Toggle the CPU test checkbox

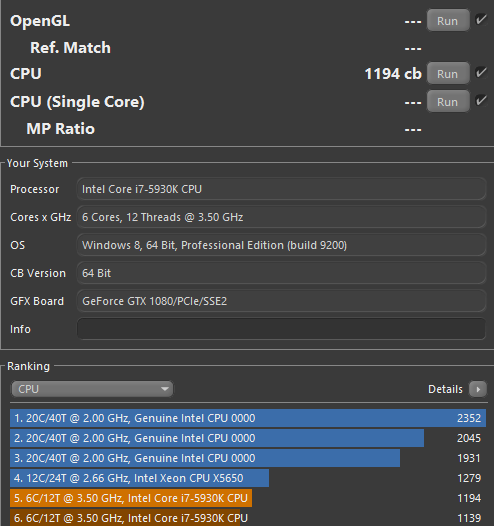point(481,72)
